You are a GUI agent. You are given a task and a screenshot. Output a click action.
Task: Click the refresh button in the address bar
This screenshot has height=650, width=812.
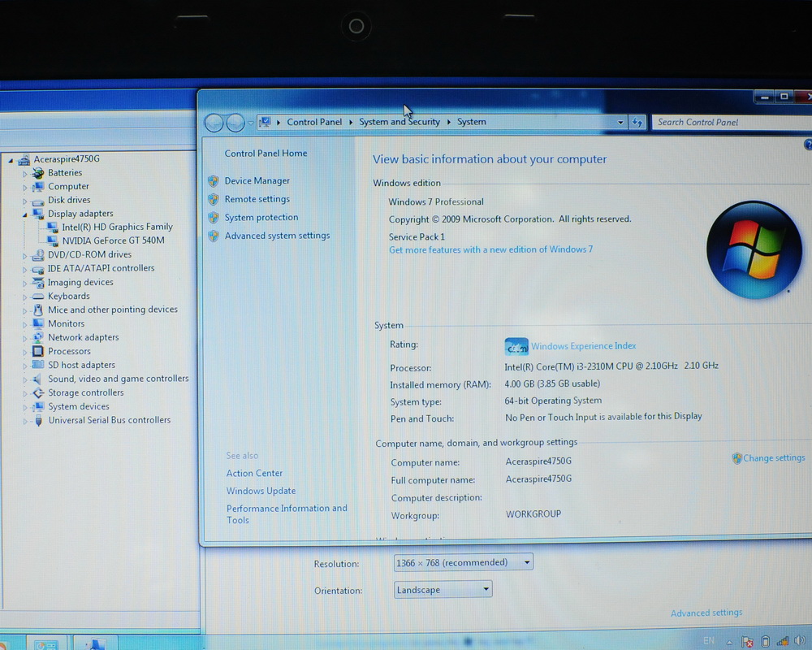tap(637, 123)
